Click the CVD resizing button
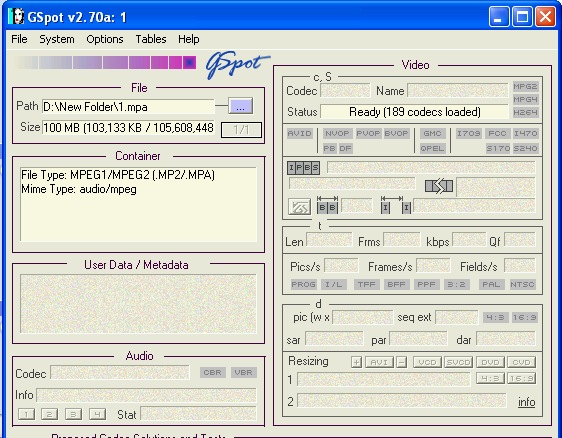Screen dimensions: 562x438 point(521,362)
